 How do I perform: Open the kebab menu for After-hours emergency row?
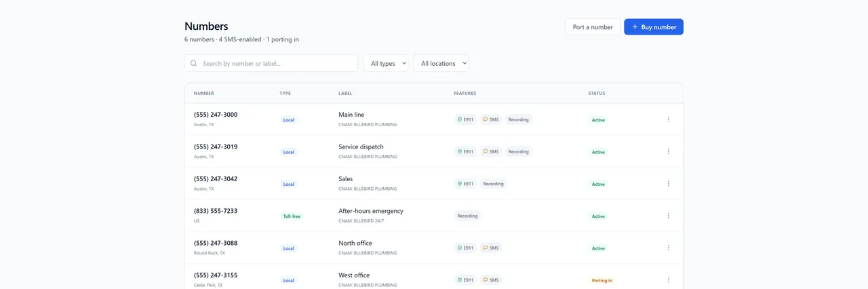[668, 216]
